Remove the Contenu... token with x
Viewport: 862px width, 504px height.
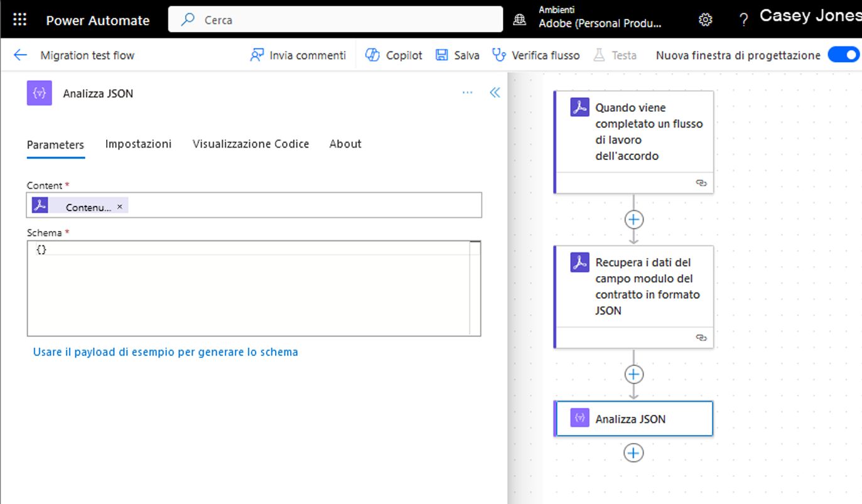pos(119,206)
